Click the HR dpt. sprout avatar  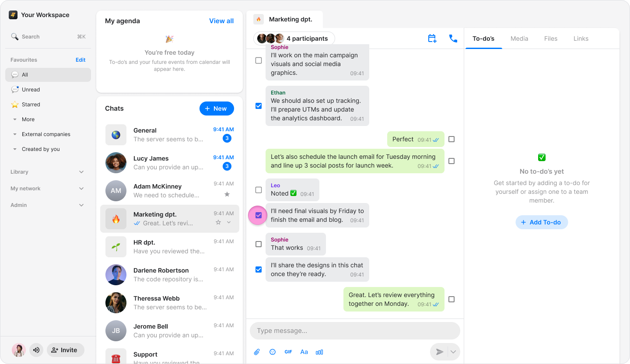tap(116, 247)
